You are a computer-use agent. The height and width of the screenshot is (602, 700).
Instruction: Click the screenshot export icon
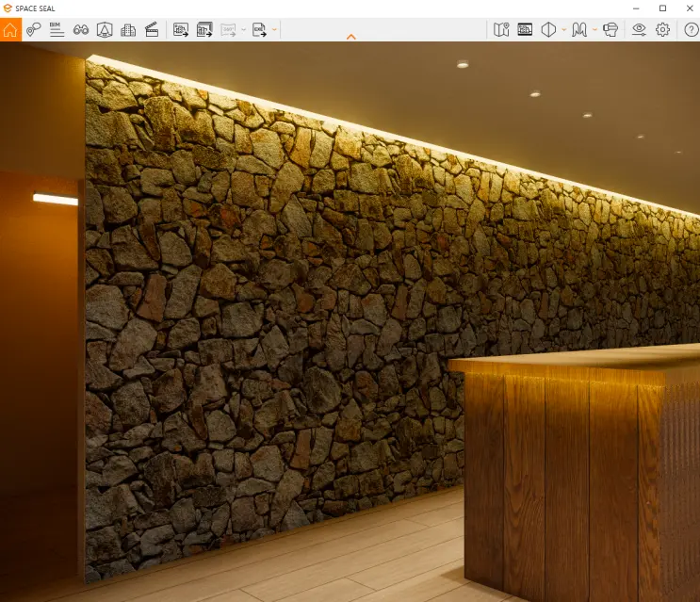click(x=181, y=30)
